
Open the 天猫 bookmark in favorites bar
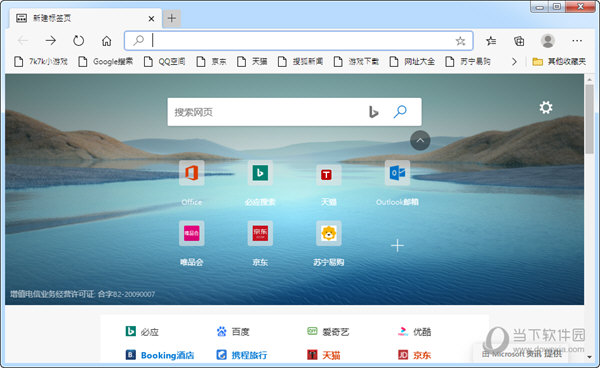[x=252, y=61]
